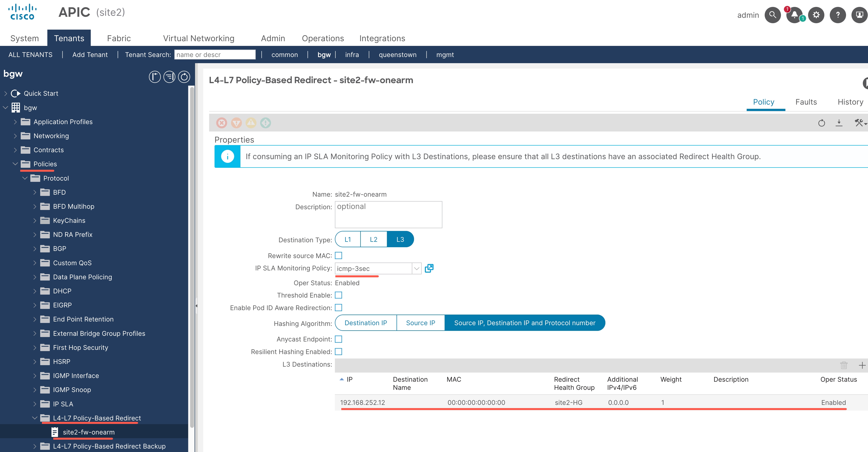The height and width of the screenshot is (452, 868).
Task: Click the refresh tree icon in bgw header
Action: coord(184,77)
